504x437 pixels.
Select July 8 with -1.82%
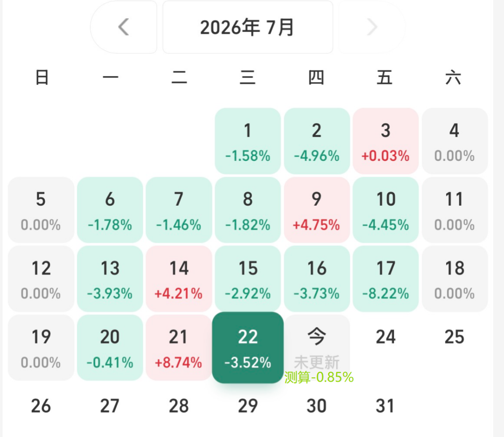[x=248, y=210]
